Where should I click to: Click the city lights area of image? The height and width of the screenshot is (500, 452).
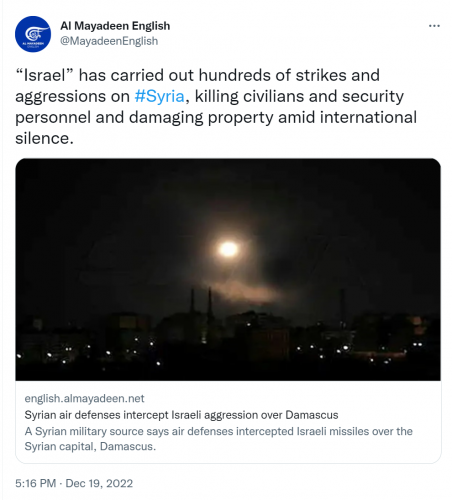228,348
